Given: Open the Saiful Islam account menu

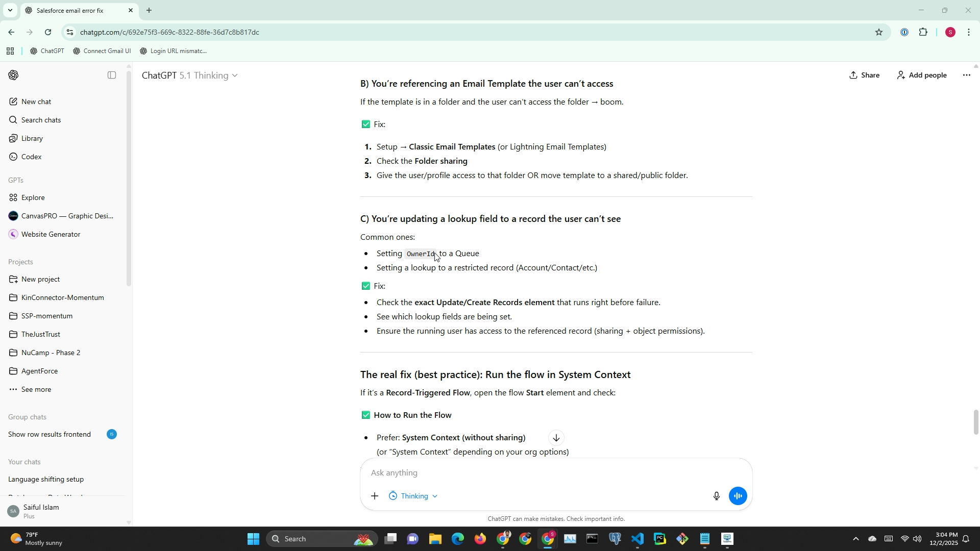Looking at the screenshot, I should click(41, 511).
